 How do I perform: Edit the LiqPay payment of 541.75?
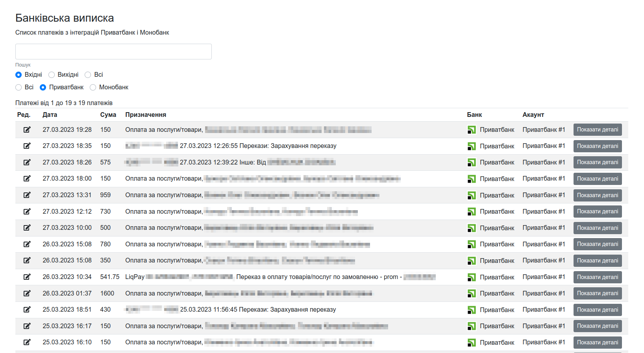point(27,277)
